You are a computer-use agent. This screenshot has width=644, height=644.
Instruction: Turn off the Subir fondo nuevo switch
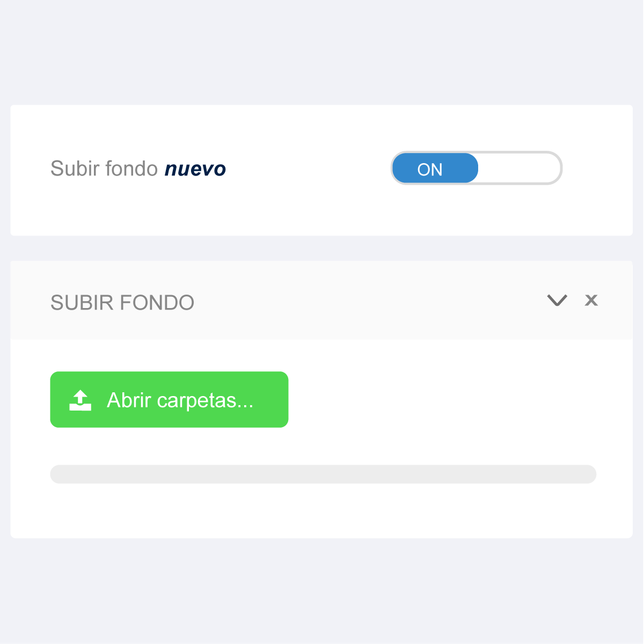(476, 169)
